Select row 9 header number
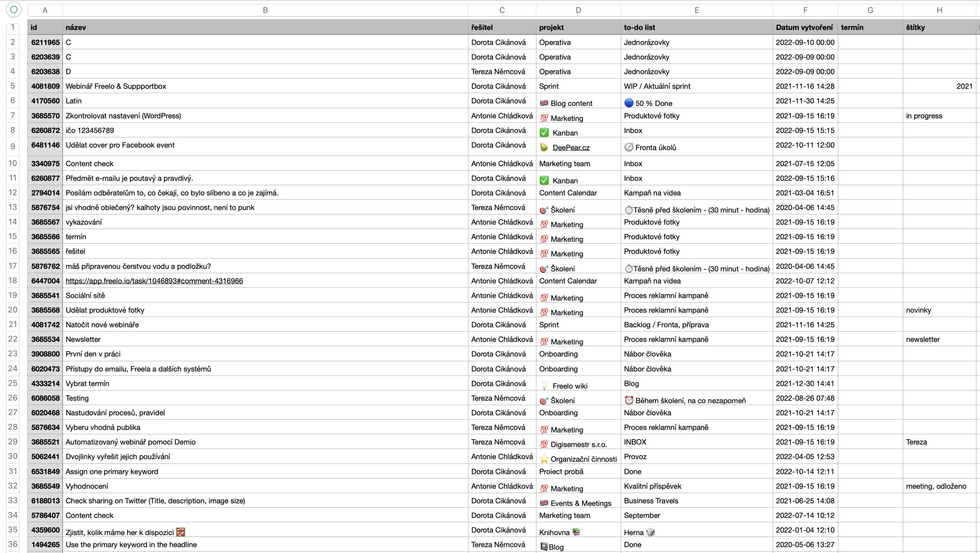 (x=12, y=146)
